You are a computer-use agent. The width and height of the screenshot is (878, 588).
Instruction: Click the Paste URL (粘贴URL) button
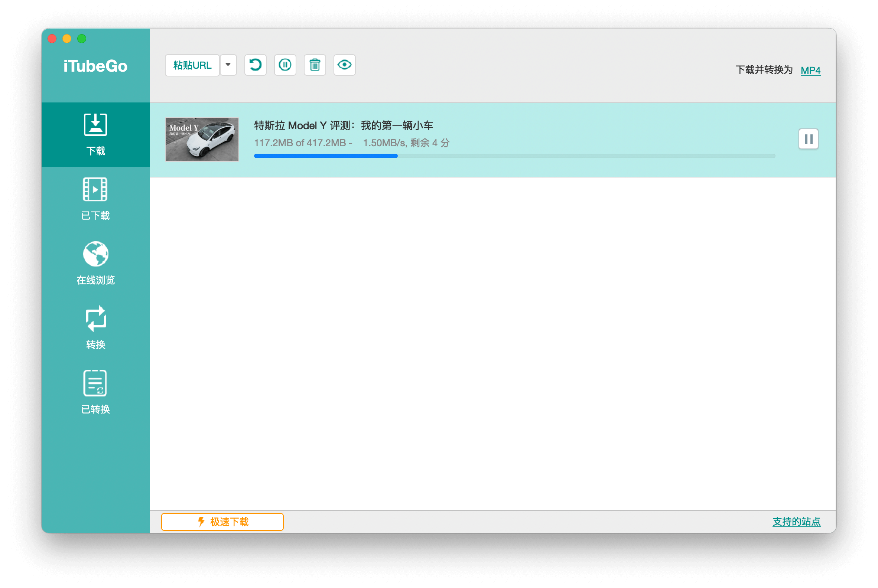pyautogui.click(x=192, y=65)
